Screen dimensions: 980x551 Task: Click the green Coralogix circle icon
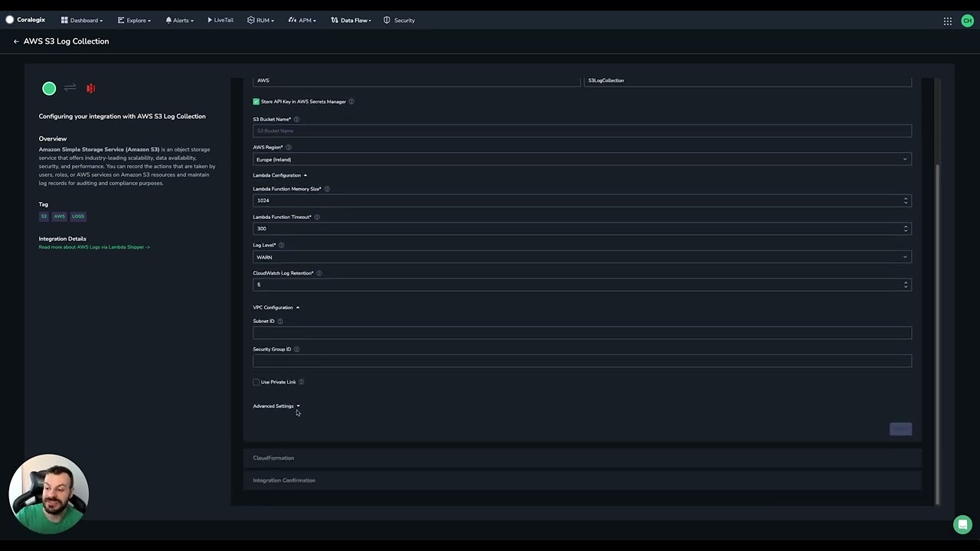tap(49, 89)
